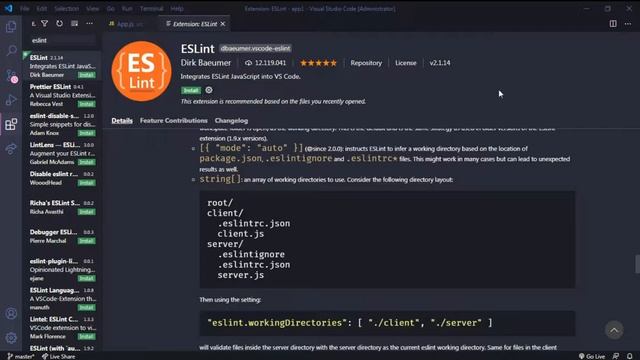
Task: Open the Go menu
Action: (x=111, y=9)
